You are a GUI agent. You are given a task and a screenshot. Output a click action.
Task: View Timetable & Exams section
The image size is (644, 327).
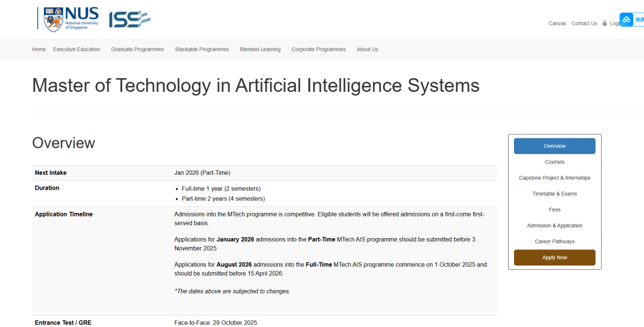click(x=555, y=194)
